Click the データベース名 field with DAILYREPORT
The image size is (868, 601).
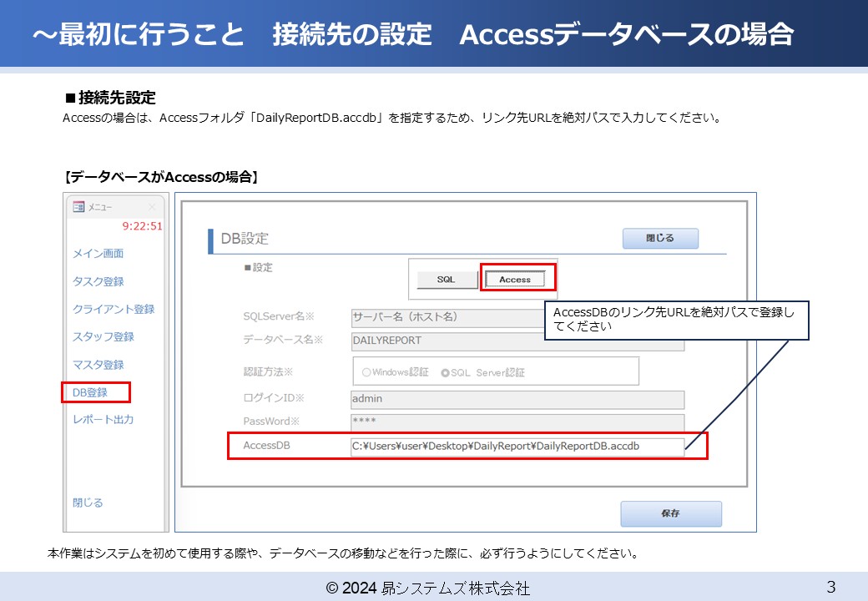click(x=517, y=341)
